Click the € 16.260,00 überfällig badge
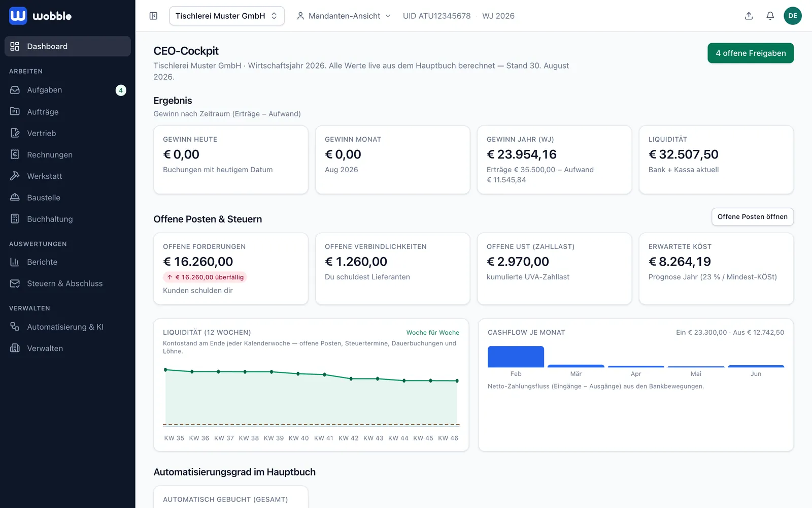 205,277
